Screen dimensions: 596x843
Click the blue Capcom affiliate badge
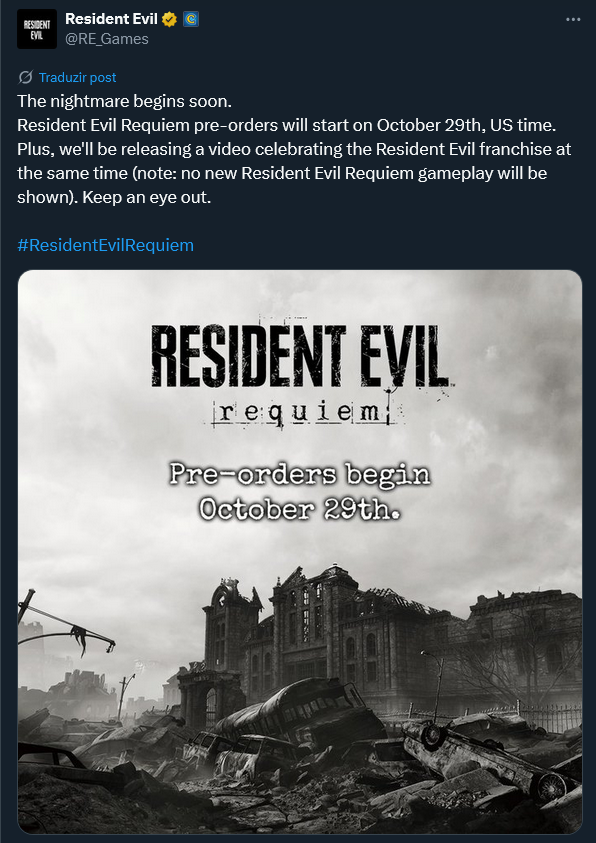[190, 19]
